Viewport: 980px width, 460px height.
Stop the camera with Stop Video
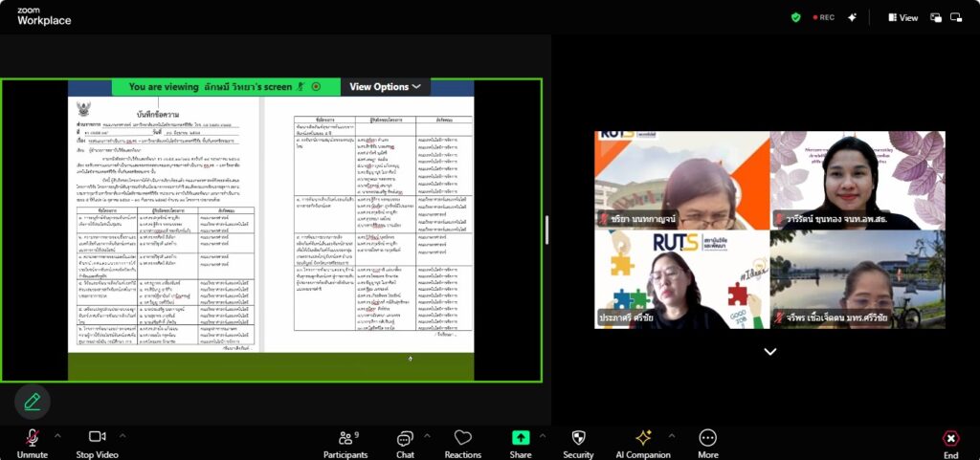[97, 444]
